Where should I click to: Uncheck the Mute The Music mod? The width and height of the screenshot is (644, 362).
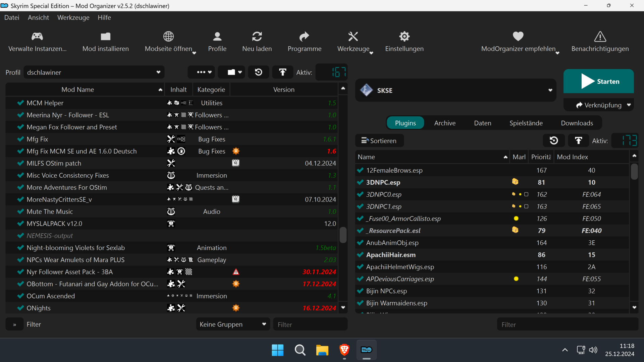coord(20,212)
